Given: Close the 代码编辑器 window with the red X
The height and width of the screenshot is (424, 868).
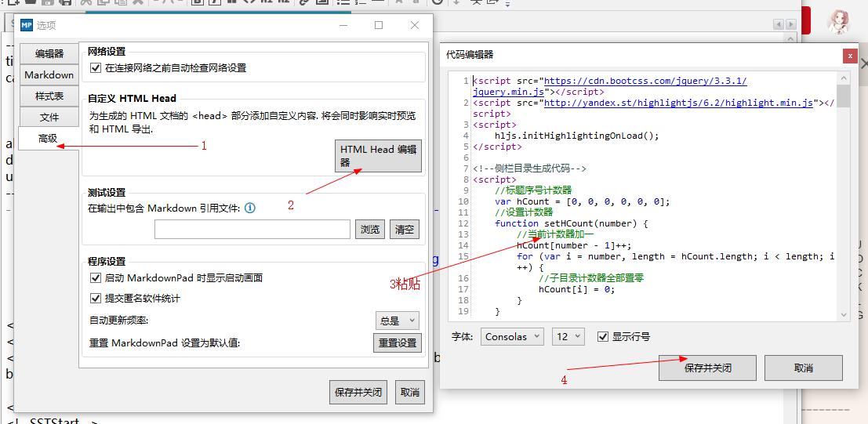Looking at the screenshot, I should pos(850,56).
